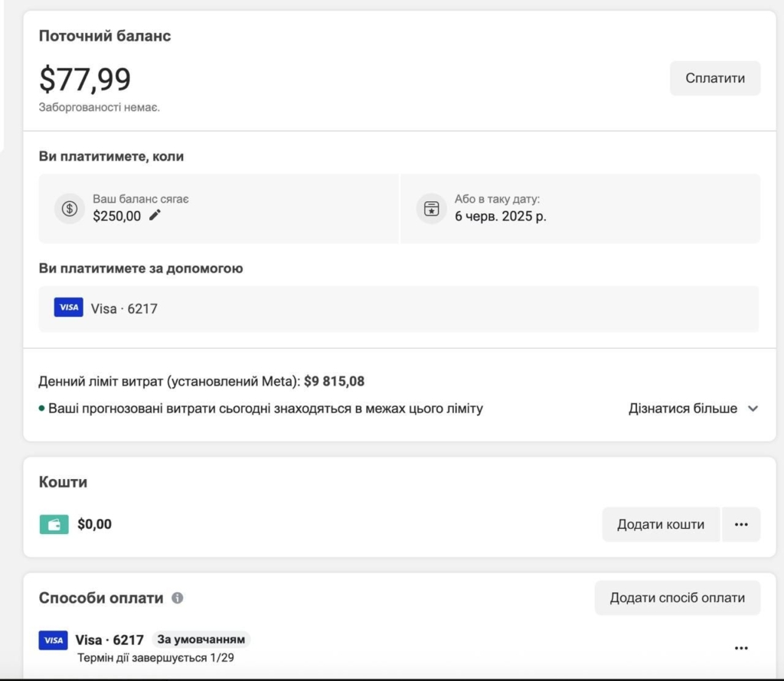Screen dimensions: 784x681
Task: Click Додати спосіб оплати button
Action: (x=677, y=598)
